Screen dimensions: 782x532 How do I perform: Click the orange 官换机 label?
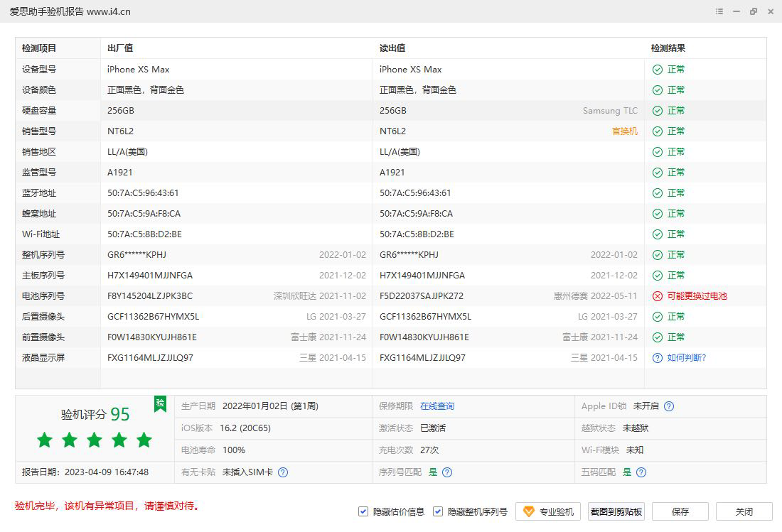click(x=625, y=131)
